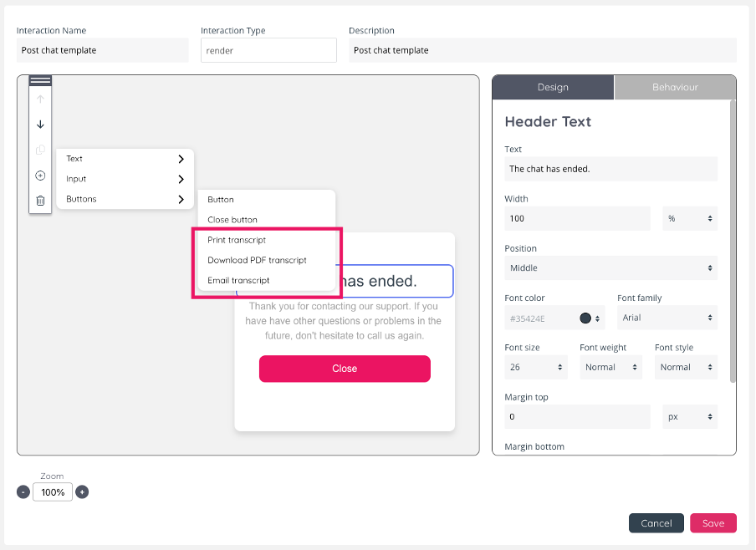Viewport: 756px width, 550px height.
Task: Decrease zoom with the minus button
Action: pos(23,492)
